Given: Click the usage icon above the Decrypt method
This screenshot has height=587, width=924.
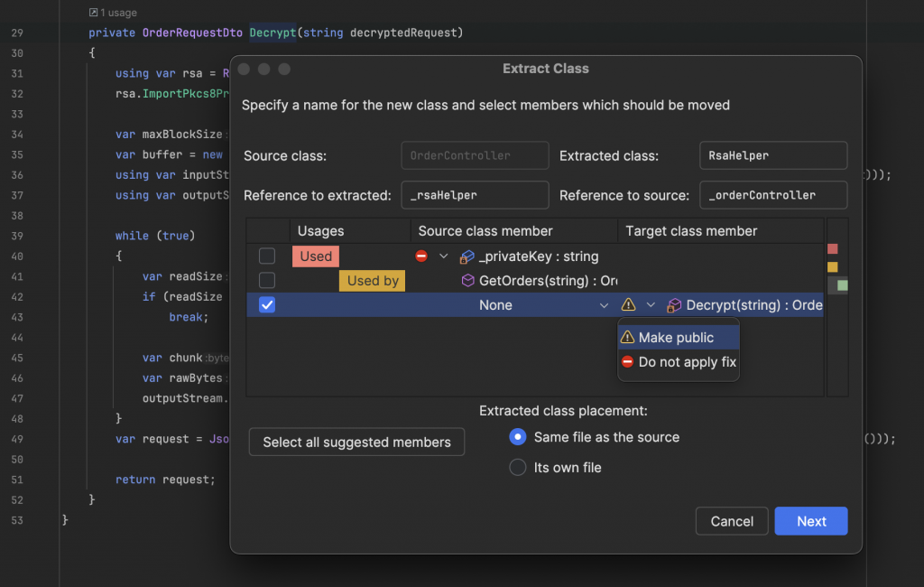Looking at the screenshot, I should coord(94,13).
